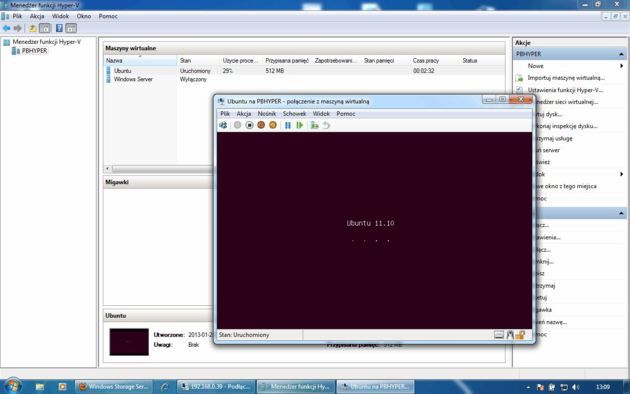Screen dimensions: 630x394
Task: Open Windows Explorer from the taskbar
Action: tap(40, 387)
